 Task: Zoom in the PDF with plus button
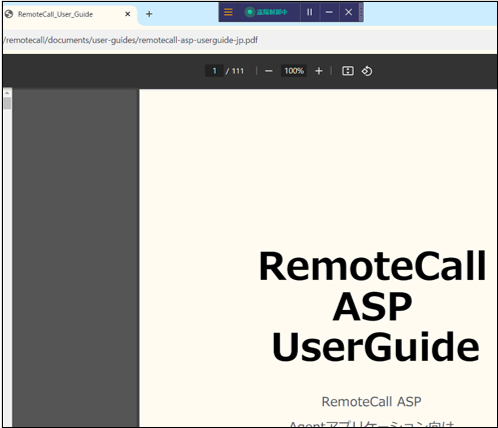coord(319,71)
